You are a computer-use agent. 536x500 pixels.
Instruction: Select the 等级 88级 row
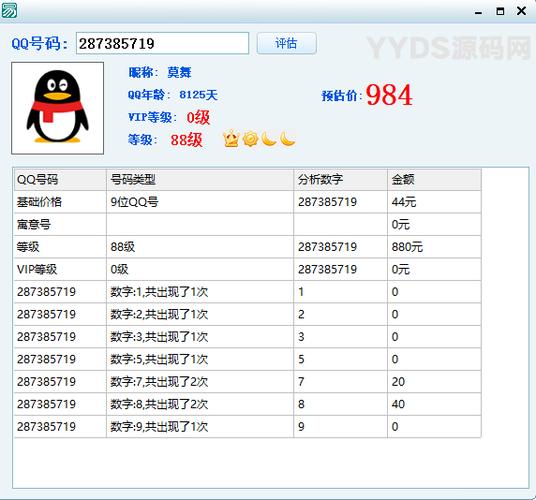[247, 247]
